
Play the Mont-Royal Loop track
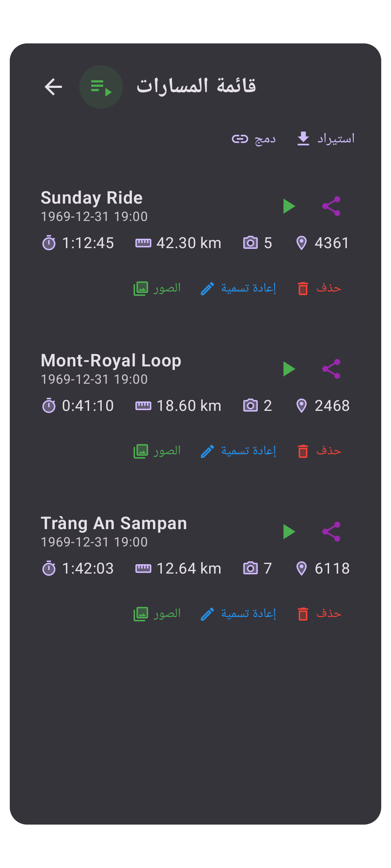pyautogui.click(x=289, y=369)
